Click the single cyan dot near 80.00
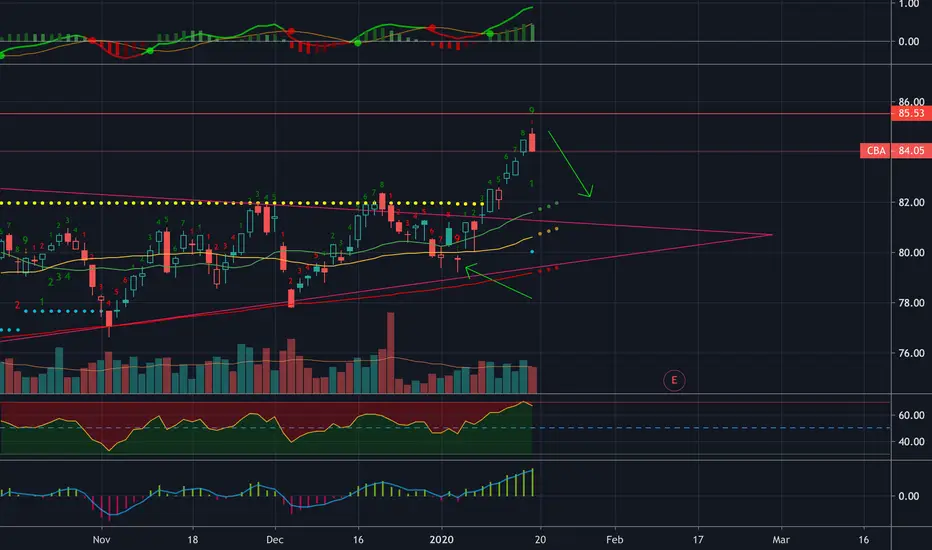 click(532, 252)
